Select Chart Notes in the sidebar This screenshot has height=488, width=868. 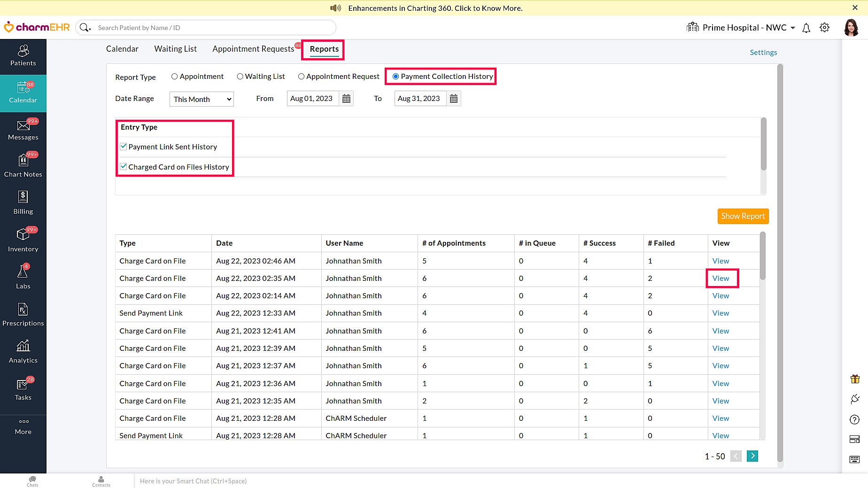[23, 165]
